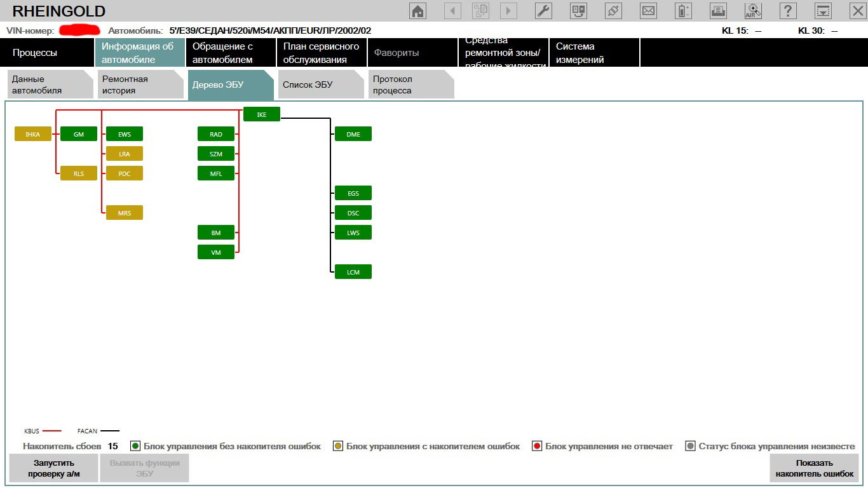Open the AIR search icon
Screen dimensions: 868x488
click(753, 11)
